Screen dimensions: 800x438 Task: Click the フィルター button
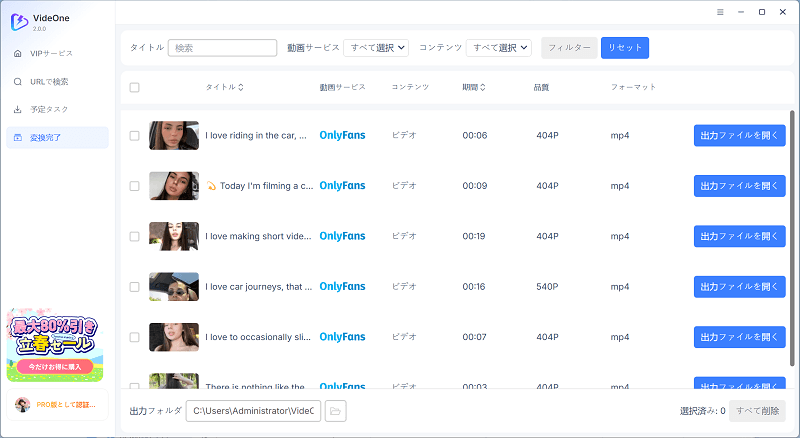569,48
